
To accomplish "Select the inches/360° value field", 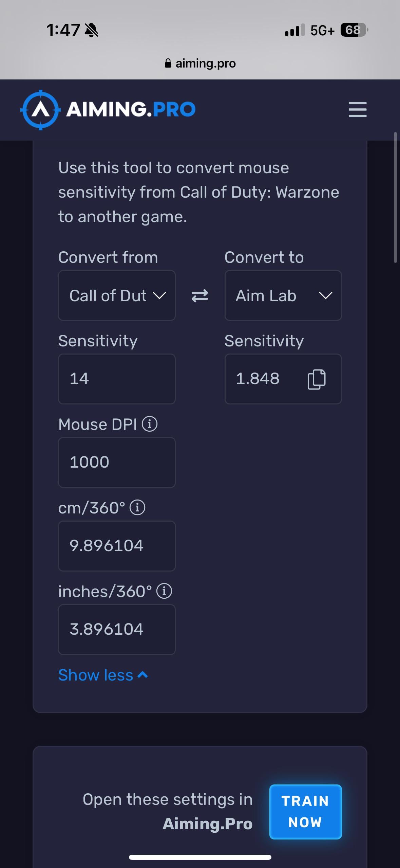I will (x=117, y=630).
